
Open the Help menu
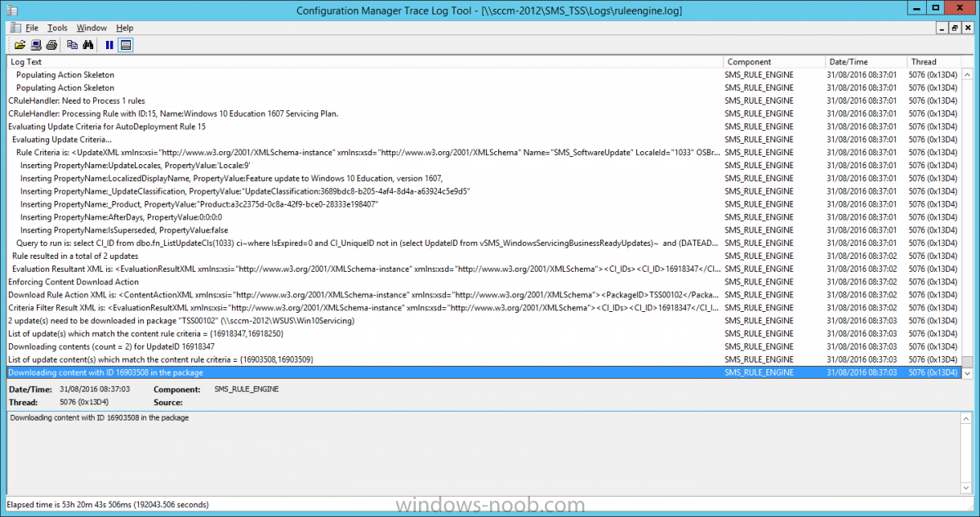click(x=125, y=28)
